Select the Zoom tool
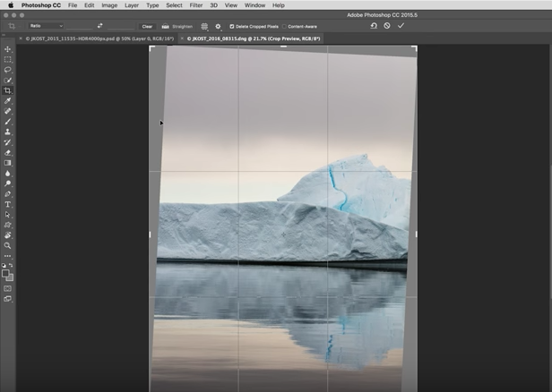The image size is (552, 392). tap(8, 245)
